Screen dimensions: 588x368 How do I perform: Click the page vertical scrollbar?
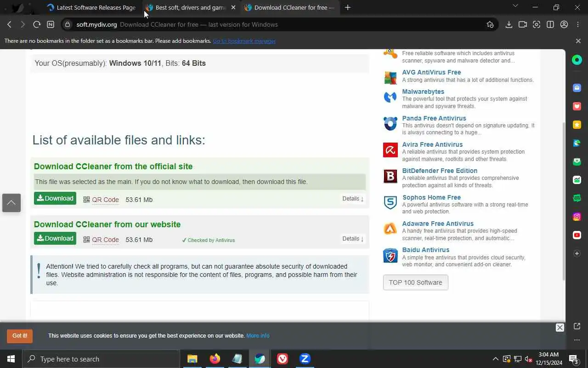click(564, 201)
